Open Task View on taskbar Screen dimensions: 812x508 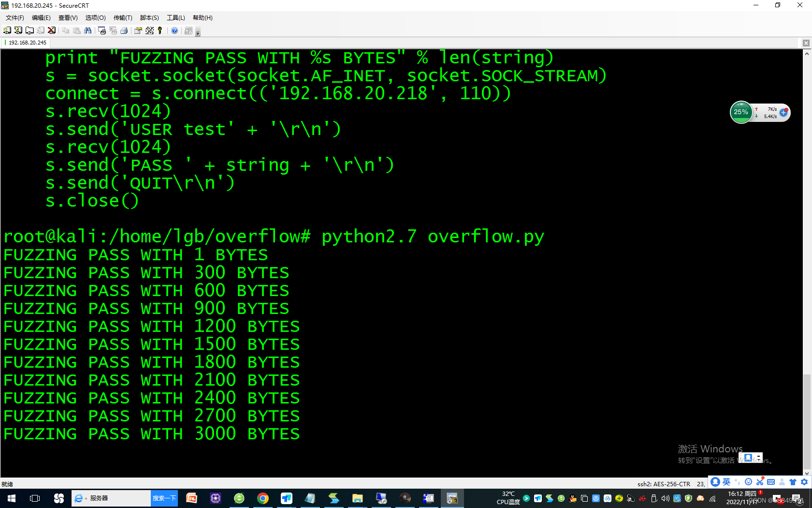[35, 498]
